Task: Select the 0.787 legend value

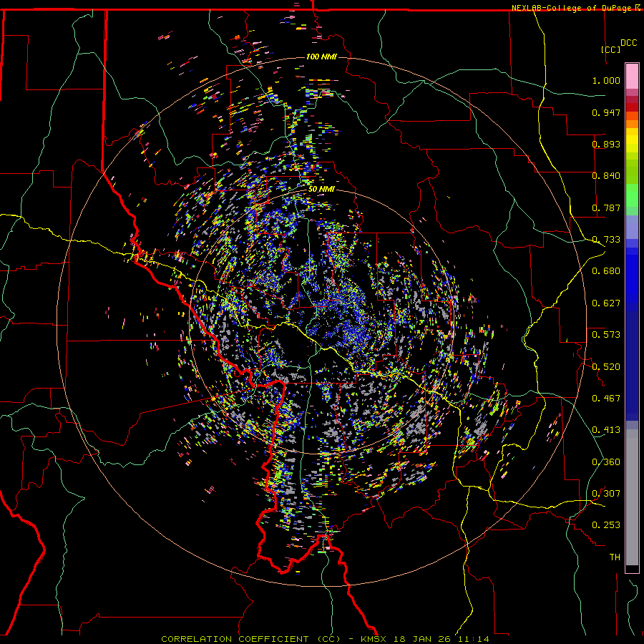Action: (x=606, y=208)
